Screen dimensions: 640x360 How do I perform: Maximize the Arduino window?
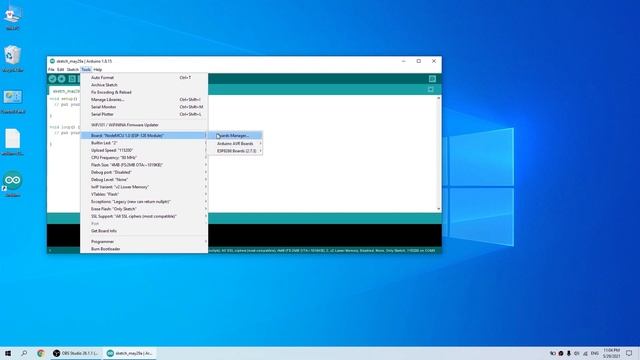point(418,61)
